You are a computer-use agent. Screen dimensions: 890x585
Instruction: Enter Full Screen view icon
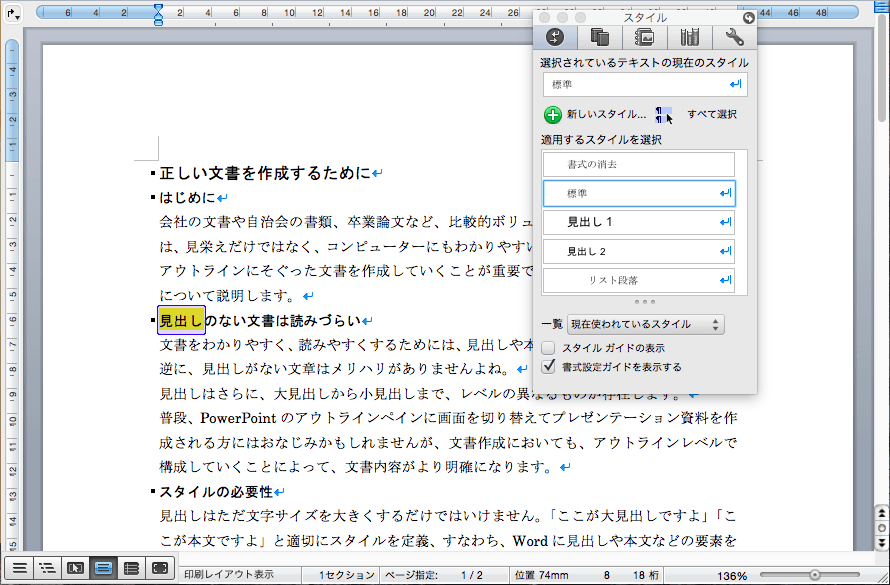pos(159,568)
